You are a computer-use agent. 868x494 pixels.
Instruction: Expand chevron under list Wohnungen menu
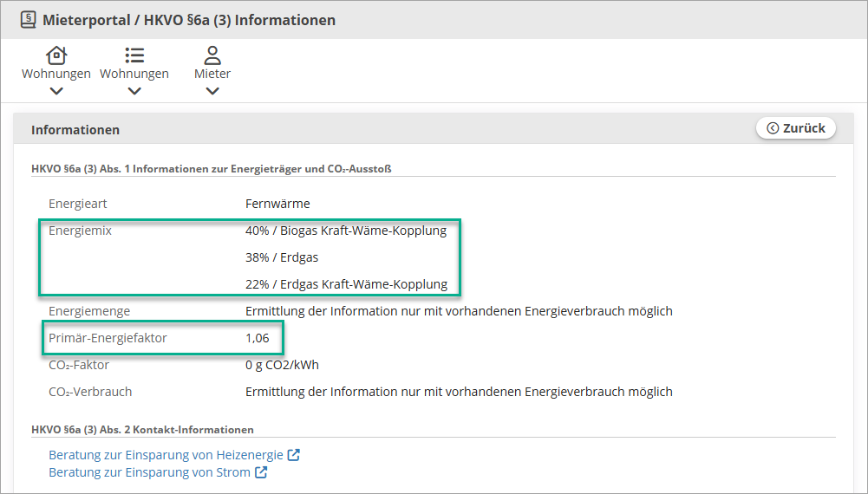click(134, 91)
